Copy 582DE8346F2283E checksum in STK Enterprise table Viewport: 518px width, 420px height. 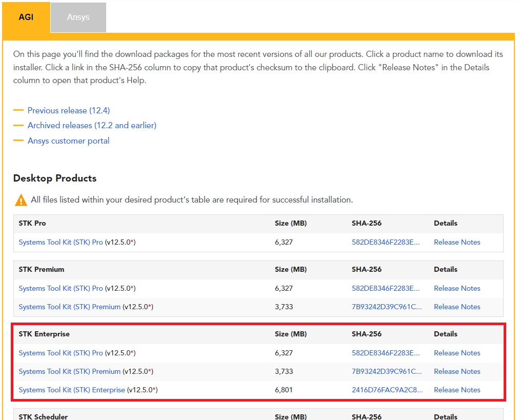386,353
